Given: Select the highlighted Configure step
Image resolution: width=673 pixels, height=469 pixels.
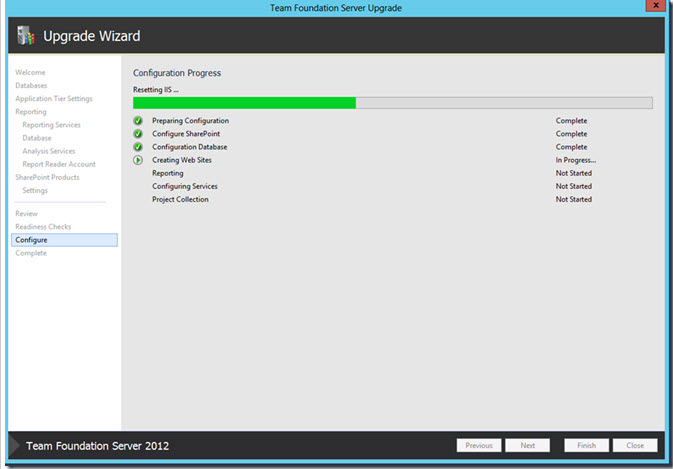Looking at the screenshot, I should click(x=64, y=240).
